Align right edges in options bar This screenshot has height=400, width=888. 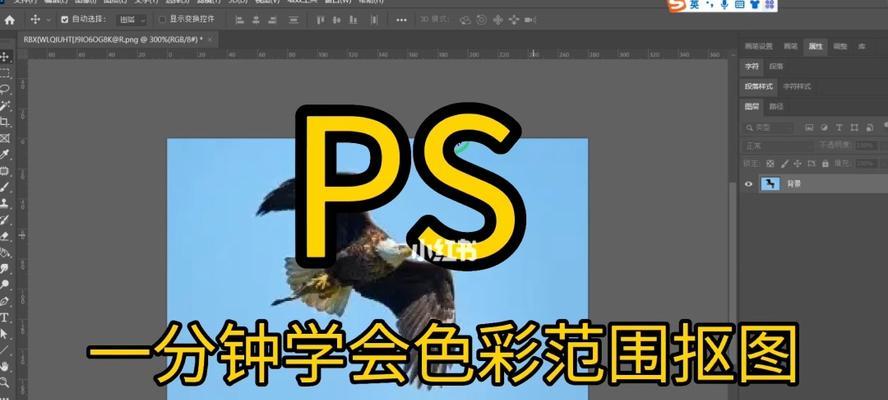[x=272, y=20]
